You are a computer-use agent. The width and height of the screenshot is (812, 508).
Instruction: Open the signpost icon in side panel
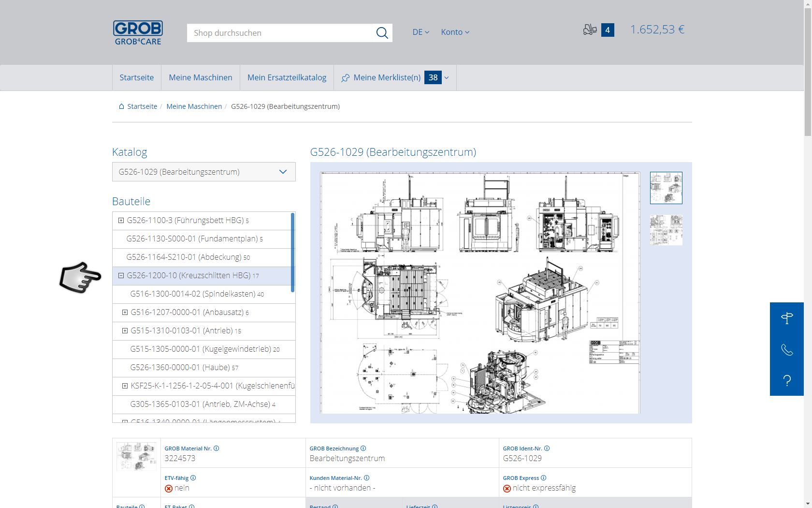tap(787, 318)
